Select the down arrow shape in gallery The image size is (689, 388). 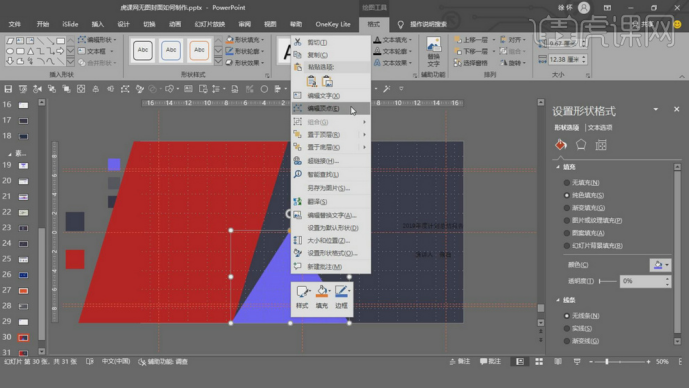(x=10, y=62)
